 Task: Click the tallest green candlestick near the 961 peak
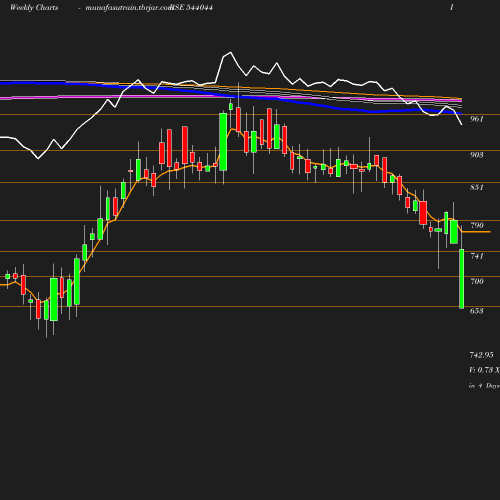223,142
